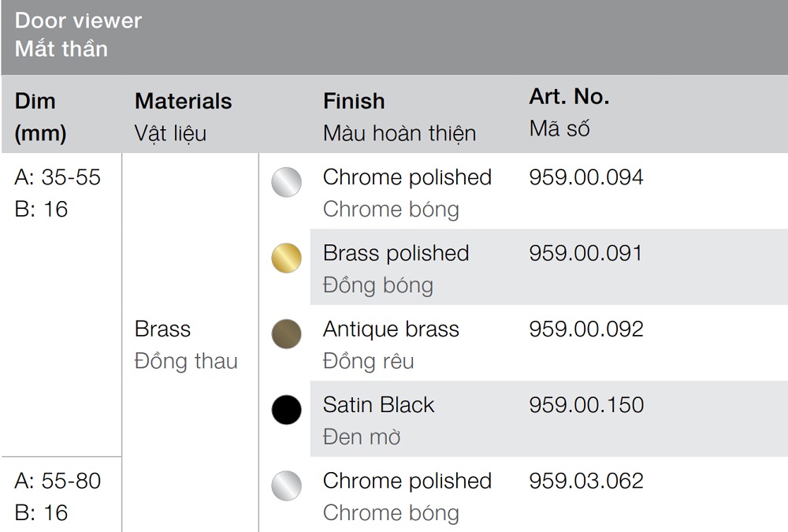Select article number 959.00.091
Screen dimensions: 788x532
(x=586, y=253)
